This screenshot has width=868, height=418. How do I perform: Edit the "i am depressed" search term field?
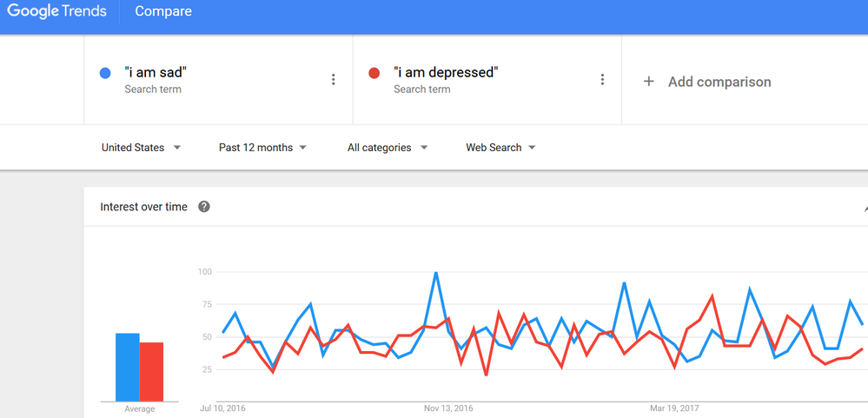coord(487,80)
